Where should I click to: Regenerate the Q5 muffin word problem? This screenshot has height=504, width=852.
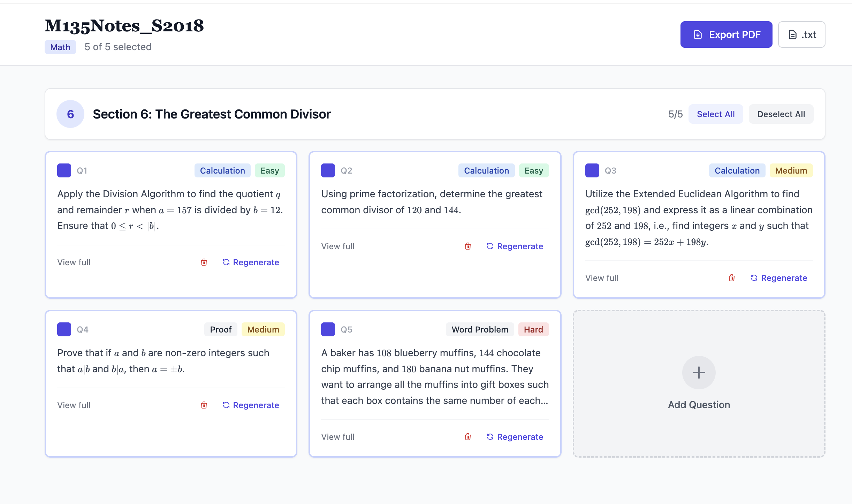[515, 437]
